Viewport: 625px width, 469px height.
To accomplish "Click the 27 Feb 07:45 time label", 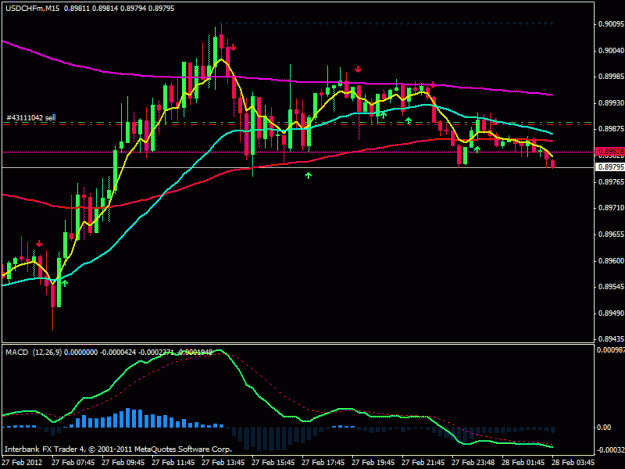I will [x=73, y=463].
